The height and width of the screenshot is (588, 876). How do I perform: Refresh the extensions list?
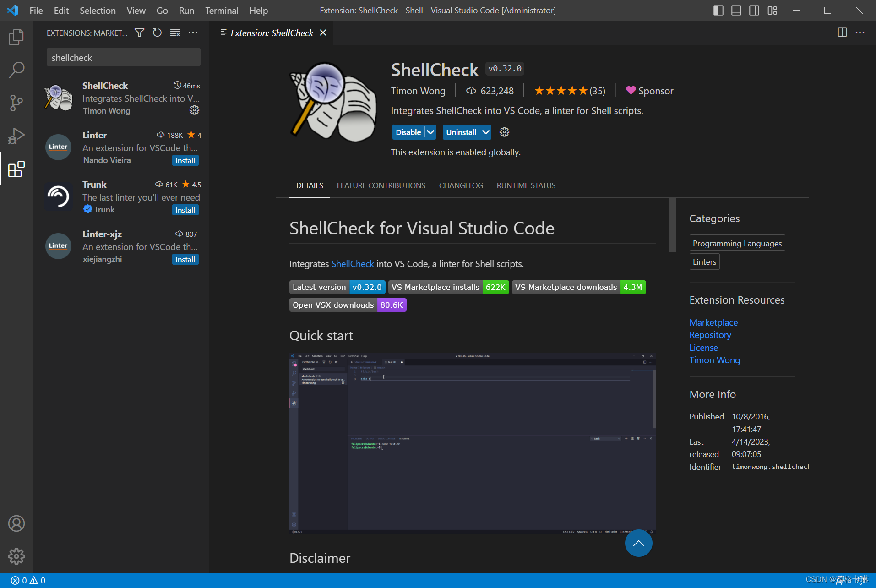pyautogui.click(x=157, y=33)
